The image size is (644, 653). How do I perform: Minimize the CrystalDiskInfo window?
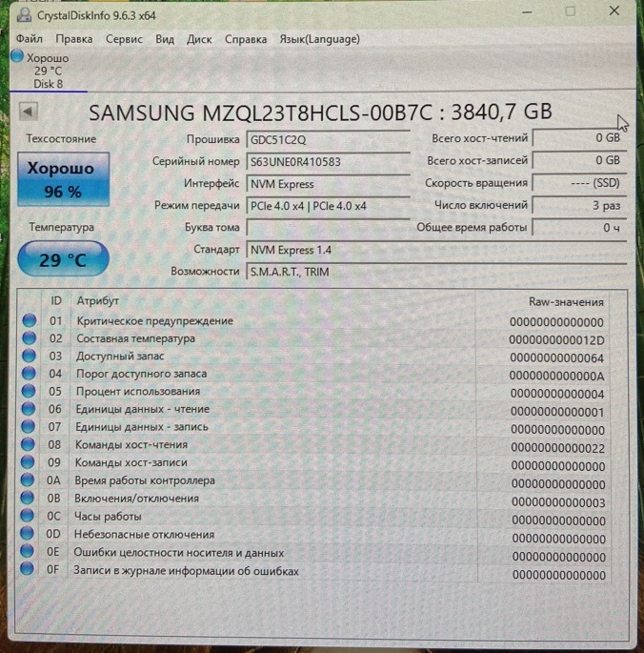[527, 12]
